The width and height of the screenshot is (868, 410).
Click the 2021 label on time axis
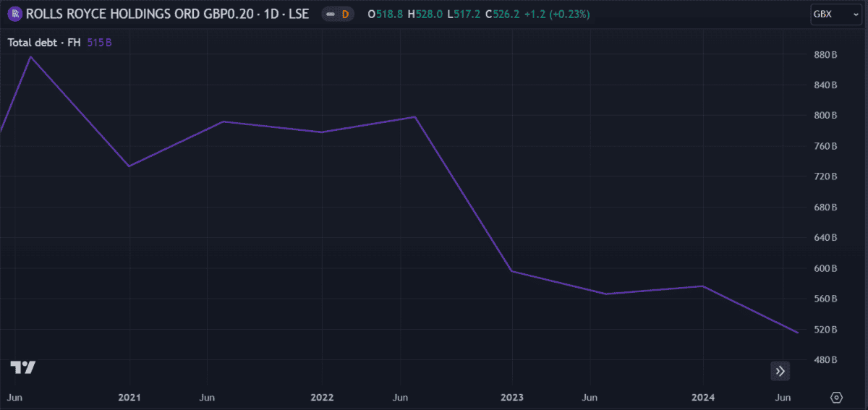point(129,398)
